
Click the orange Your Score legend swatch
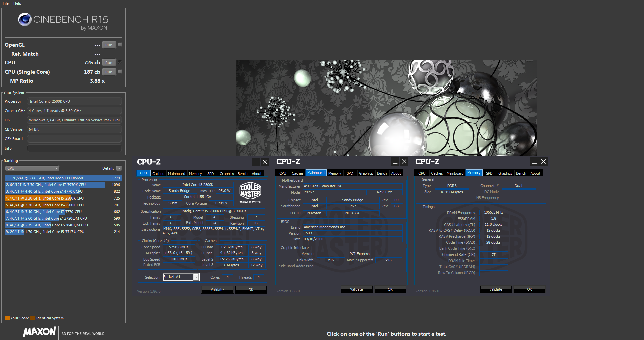(7, 318)
